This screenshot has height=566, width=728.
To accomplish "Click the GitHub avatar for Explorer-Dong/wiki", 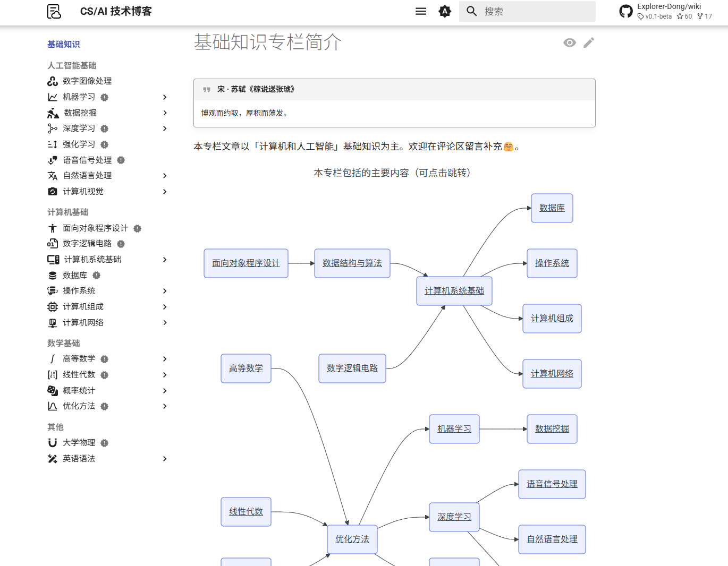I will (626, 11).
